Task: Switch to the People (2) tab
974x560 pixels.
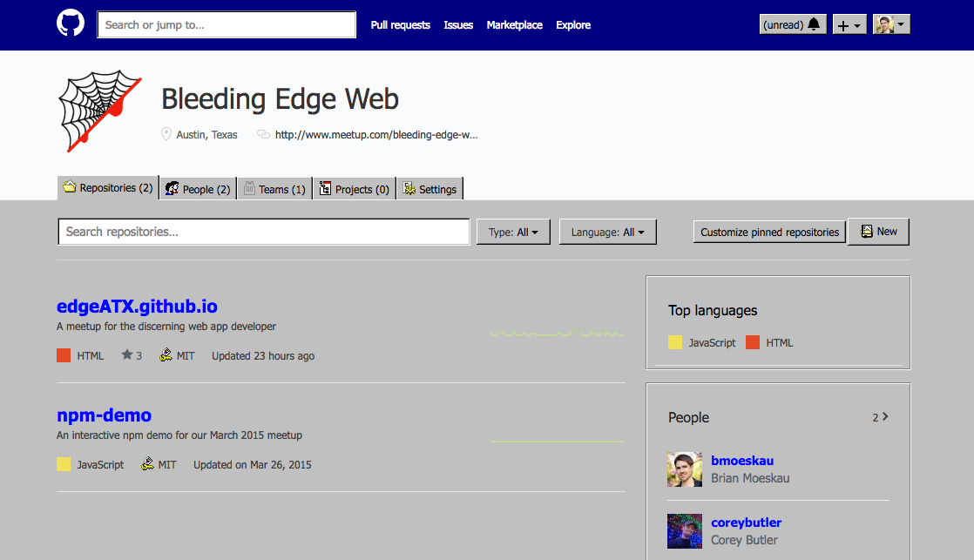Action: [x=198, y=189]
